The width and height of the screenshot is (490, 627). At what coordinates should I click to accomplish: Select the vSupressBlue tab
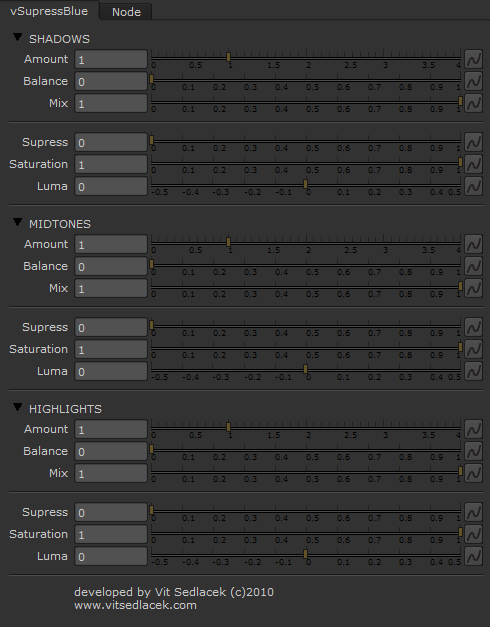pyautogui.click(x=49, y=11)
